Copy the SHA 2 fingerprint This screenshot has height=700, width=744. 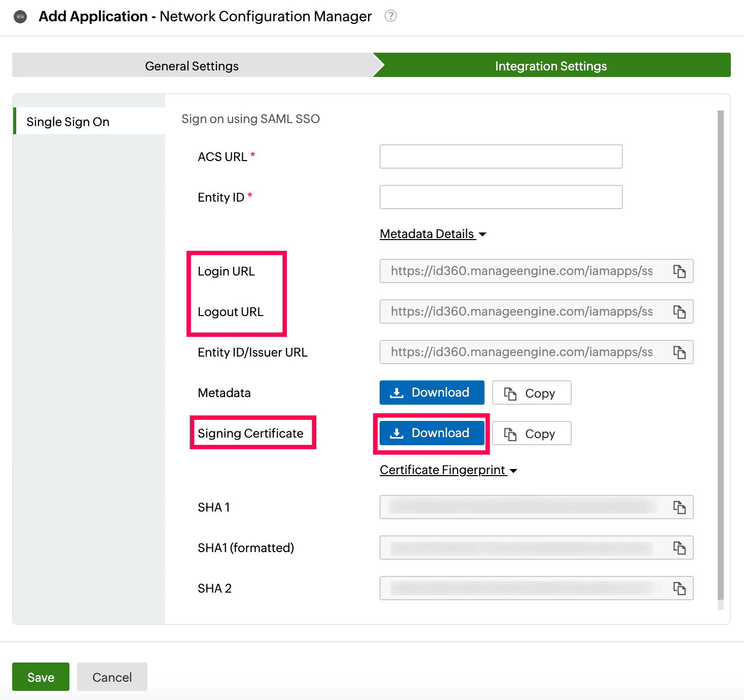click(679, 589)
